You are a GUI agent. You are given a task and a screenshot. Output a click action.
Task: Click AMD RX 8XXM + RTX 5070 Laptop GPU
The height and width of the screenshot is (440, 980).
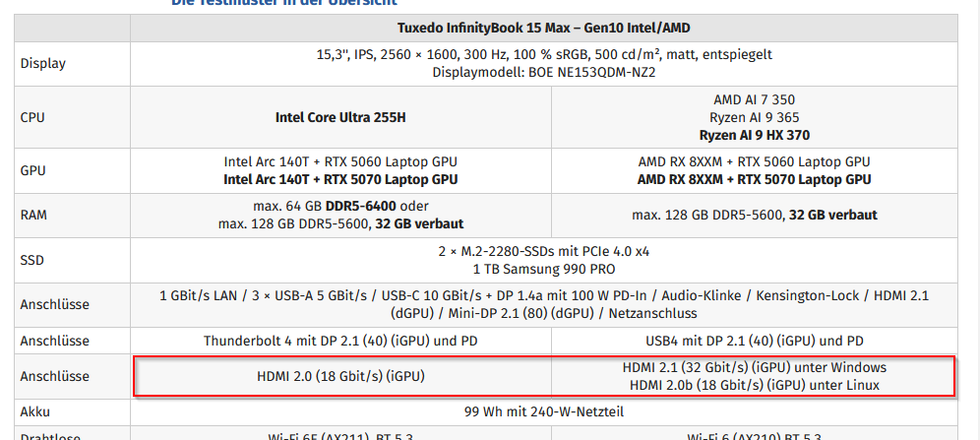[754, 180]
